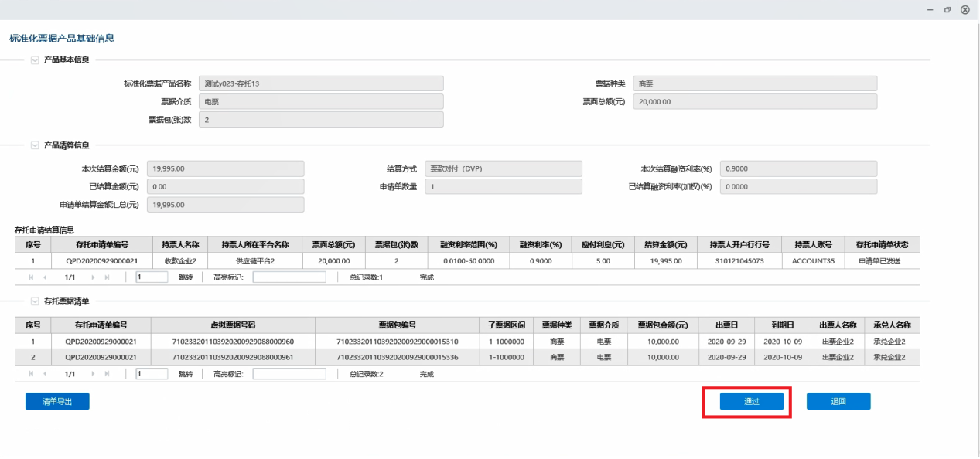Click the 票据包(张)数 field
This screenshot has width=980, height=459.
(x=321, y=120)
